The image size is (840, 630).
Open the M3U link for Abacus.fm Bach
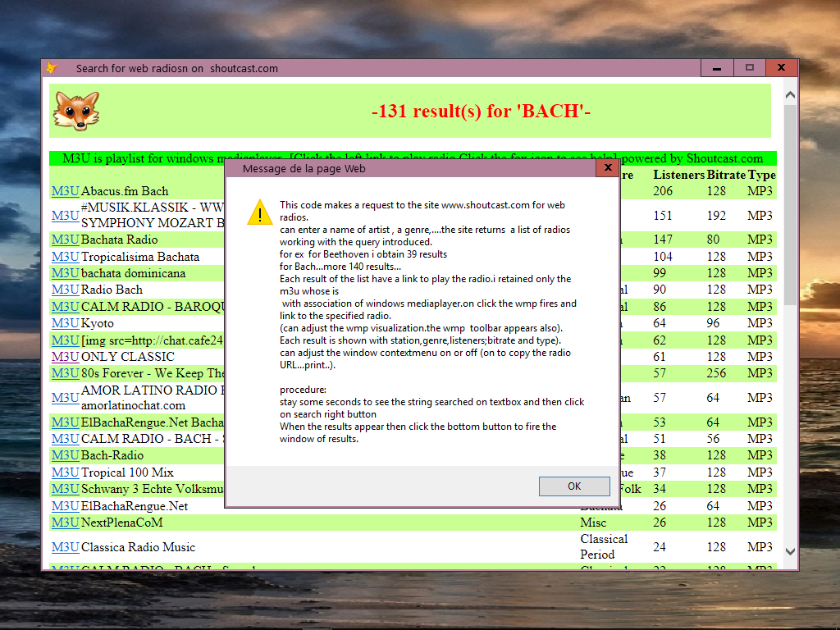point(66,191)
